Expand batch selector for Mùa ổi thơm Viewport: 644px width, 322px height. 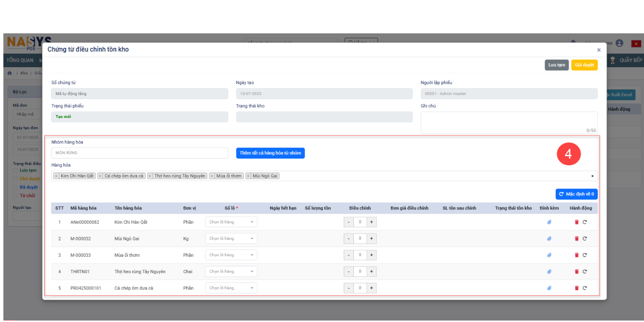click(x=231, y=255)
